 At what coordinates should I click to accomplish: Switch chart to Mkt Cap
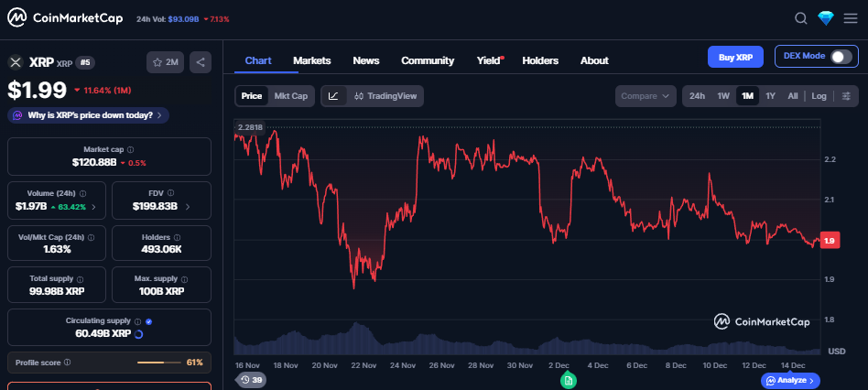point(291,96)
